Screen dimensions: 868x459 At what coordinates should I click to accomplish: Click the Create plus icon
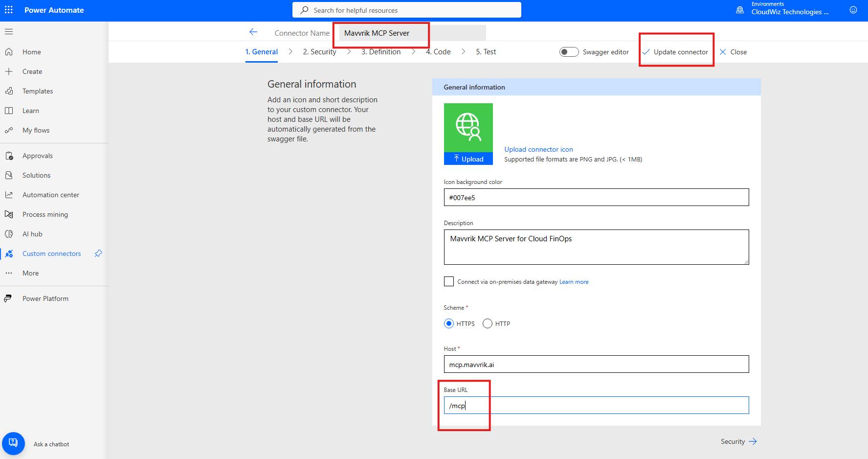(9, 71)
